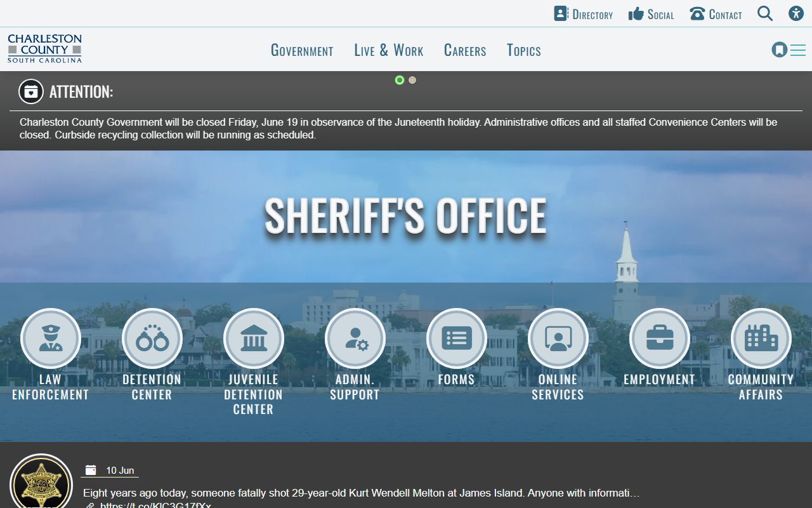
Task: Click the bookmark icon near hamburger menu
Action: [x=780, y=50]
